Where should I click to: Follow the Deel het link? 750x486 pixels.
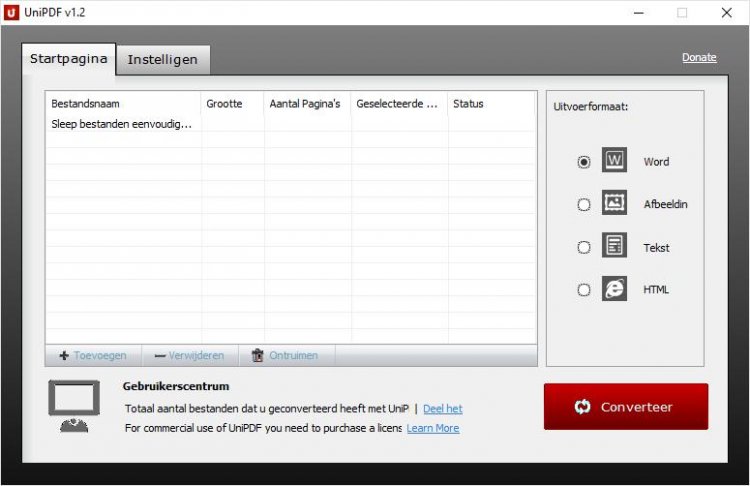click(x=442, y=409)
